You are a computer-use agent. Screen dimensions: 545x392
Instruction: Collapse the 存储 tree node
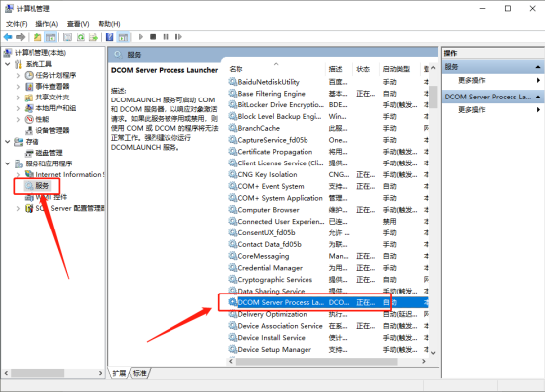[8, 142]
